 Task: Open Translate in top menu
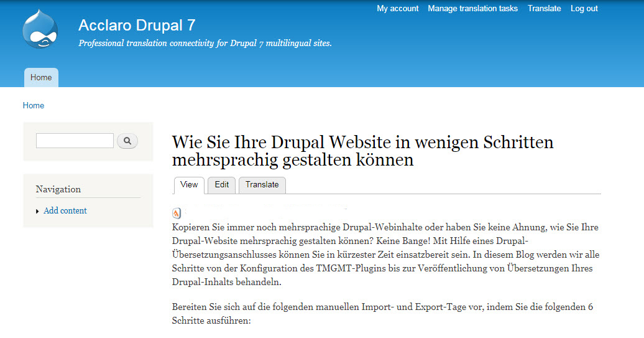tap(544, 8)
